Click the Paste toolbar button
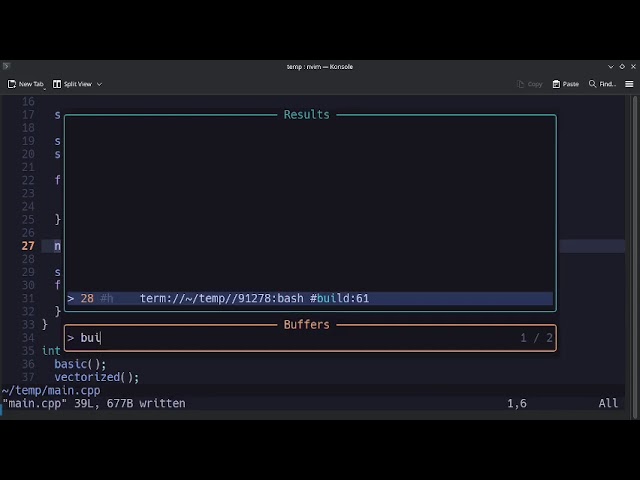Image resolution: width=640 pixels, height=480 pixels. 565,84
